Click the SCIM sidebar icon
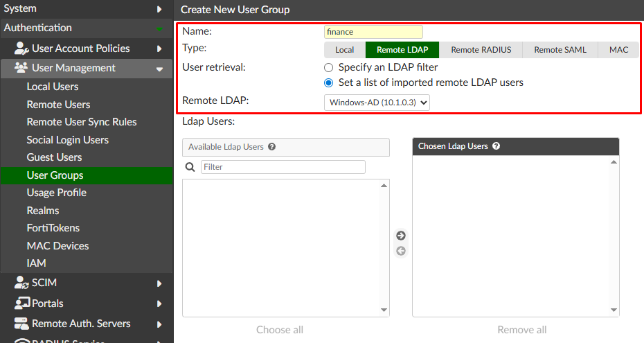This screenshot has height=343, width=644. click(21, 283)
